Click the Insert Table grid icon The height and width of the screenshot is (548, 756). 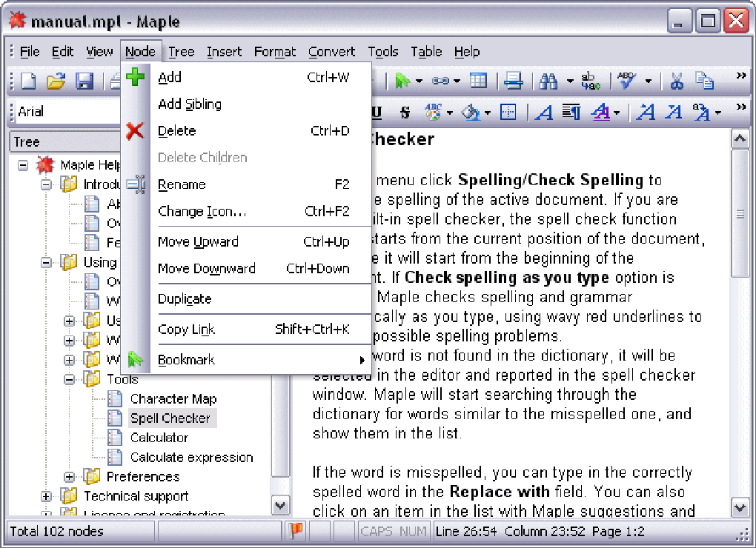pyautogui.click(x=478, y=81)
